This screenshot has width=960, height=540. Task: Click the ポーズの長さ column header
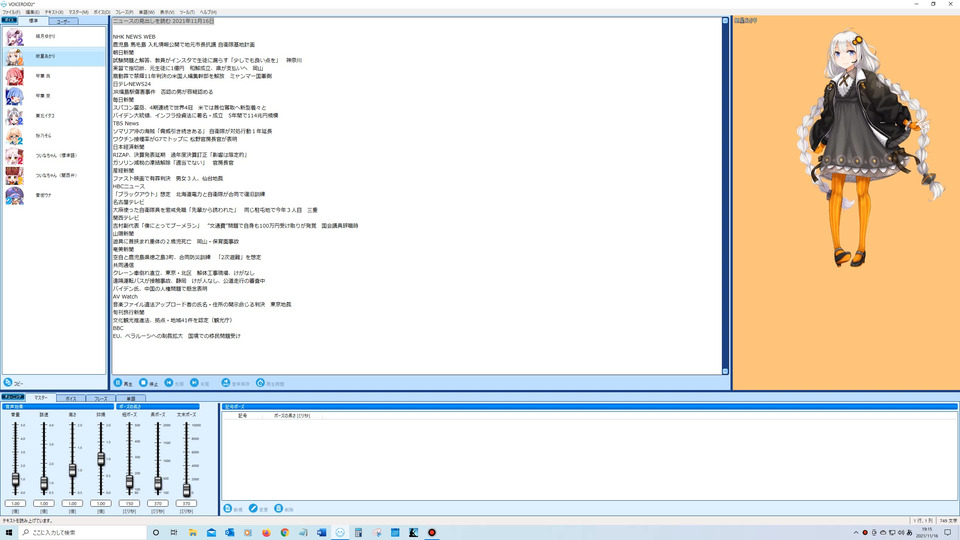point(292,416)
